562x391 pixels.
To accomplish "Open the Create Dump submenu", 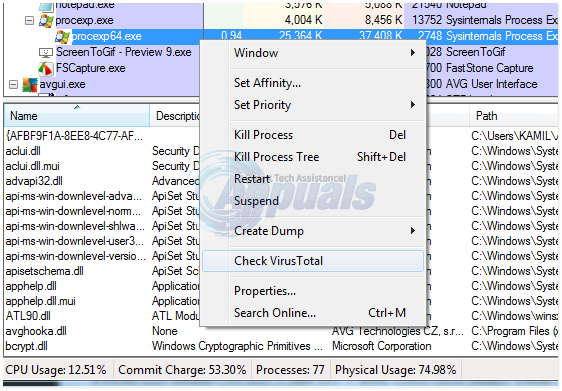I will (x=313, y=231).
